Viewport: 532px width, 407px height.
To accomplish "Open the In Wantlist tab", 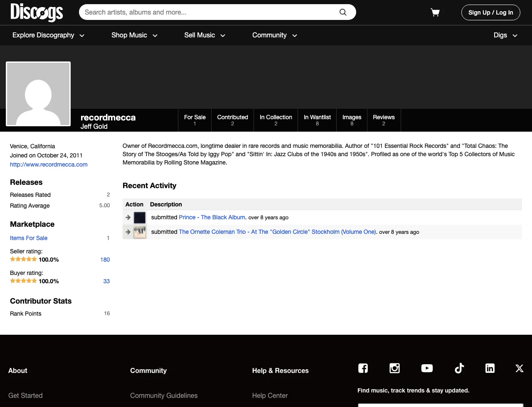I will pyautogui.click(x=317, y=120).
